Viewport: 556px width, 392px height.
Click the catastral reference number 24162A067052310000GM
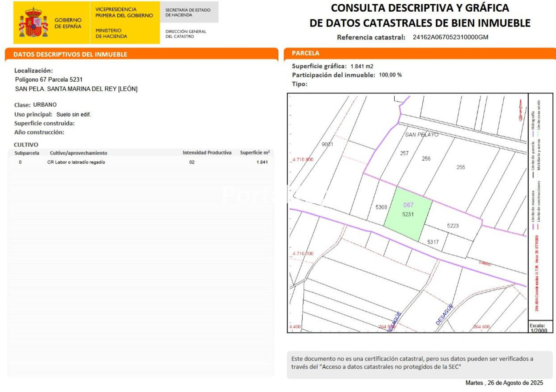point(450,37)
